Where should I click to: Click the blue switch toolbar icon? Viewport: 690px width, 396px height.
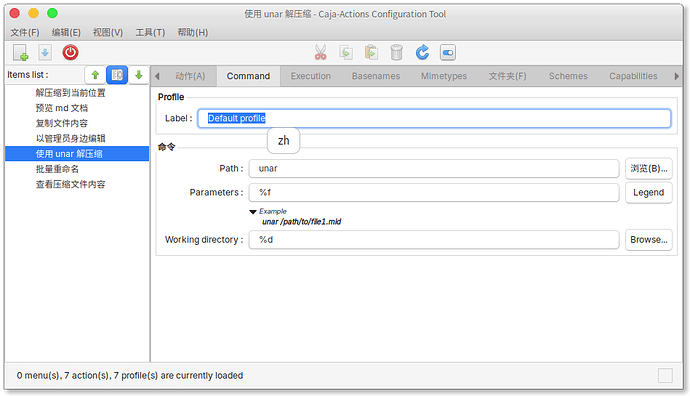(x=448, y=53)
